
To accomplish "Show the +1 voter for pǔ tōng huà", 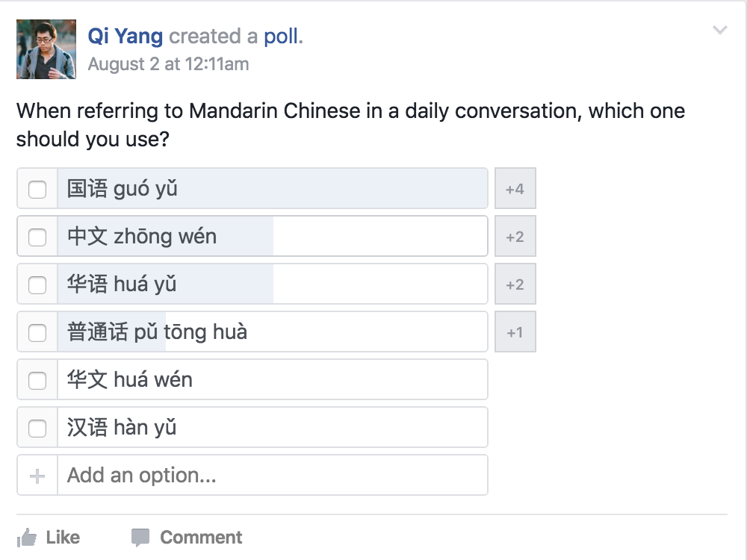I will (515, 332).
